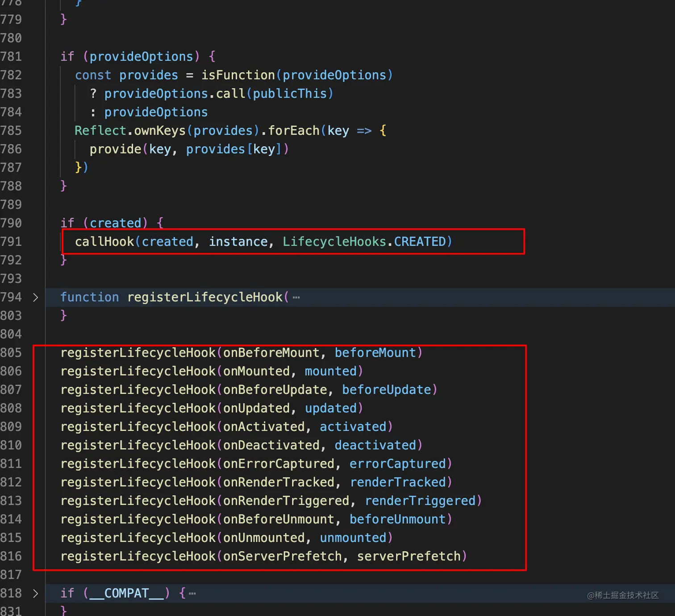This screenshot has width=675, height=616.
Task: Click instance argument on line 791
Action: pyautogui.click(x=238, y=241)
